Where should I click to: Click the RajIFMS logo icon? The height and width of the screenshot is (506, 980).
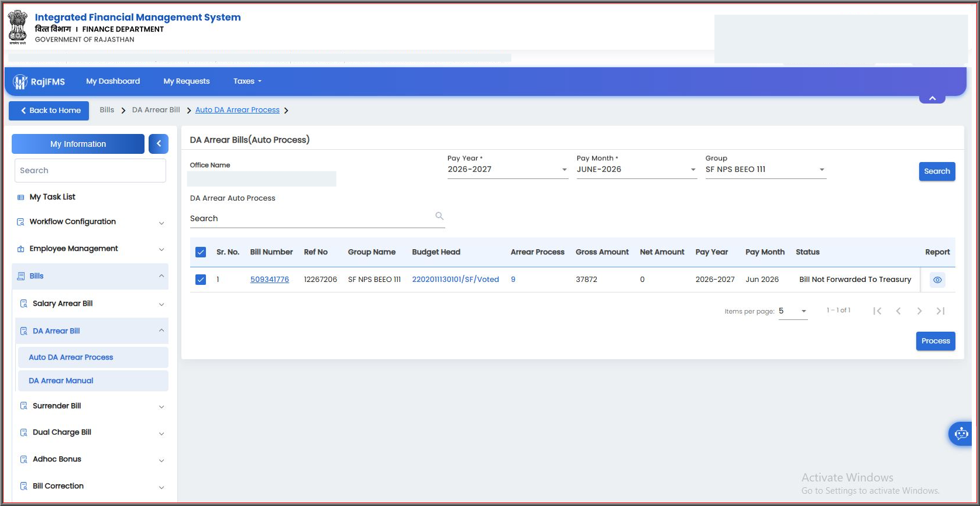(20, 82)
